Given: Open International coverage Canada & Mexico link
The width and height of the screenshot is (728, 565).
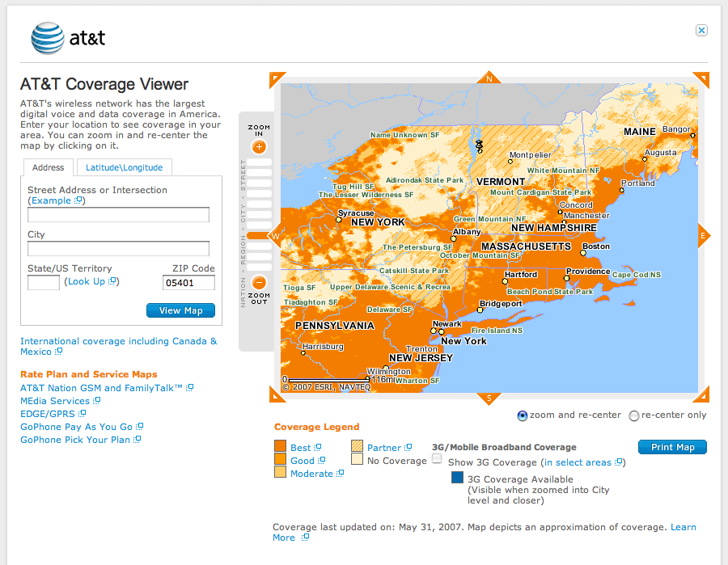Looking at the screenshot, I should (118, 346).
